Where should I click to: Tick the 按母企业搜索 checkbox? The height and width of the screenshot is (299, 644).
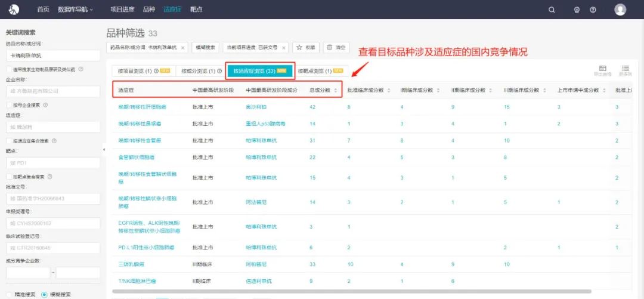pos(9,105)
